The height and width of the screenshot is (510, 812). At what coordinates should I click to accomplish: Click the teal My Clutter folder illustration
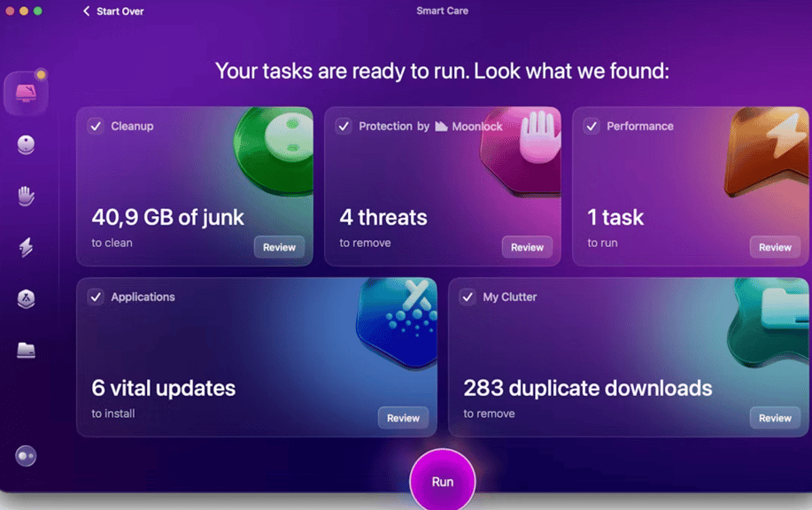pyautogui.click(x=769, y=322)
